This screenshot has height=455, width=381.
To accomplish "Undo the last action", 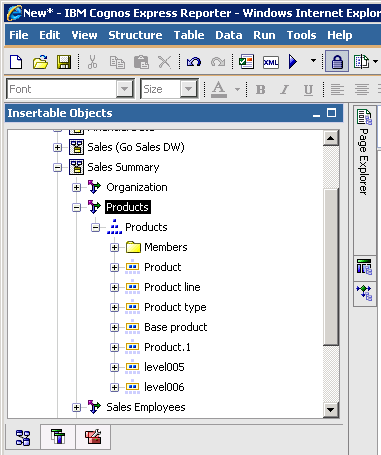I will click(x=193, y=62).
